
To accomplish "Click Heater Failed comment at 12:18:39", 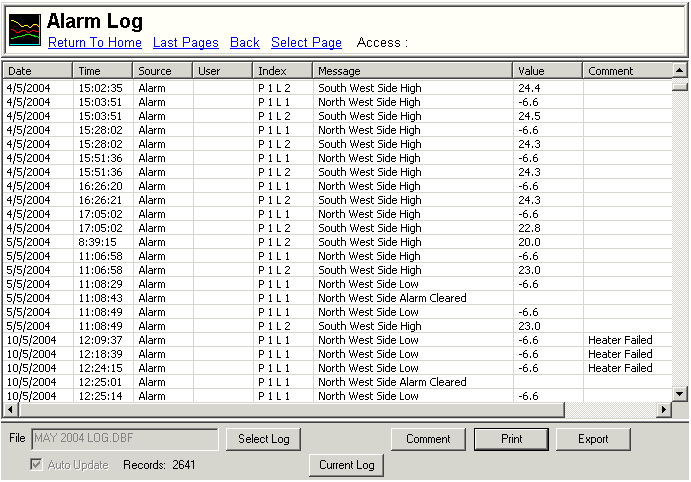I will click(620, 354).
